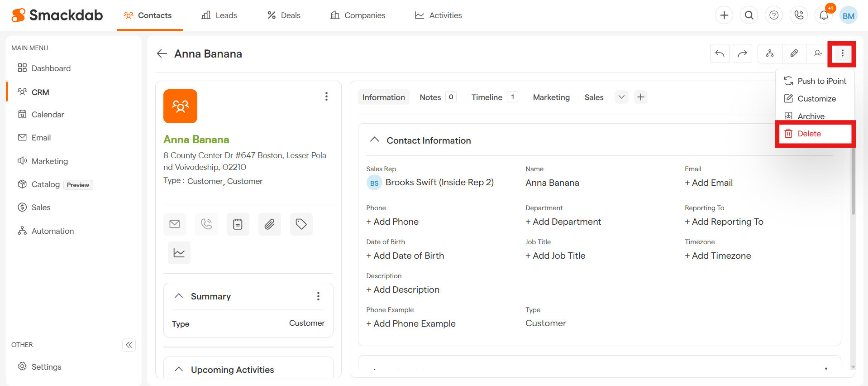
Task: Choose Archive in the options menu
Action: [811, 116]
